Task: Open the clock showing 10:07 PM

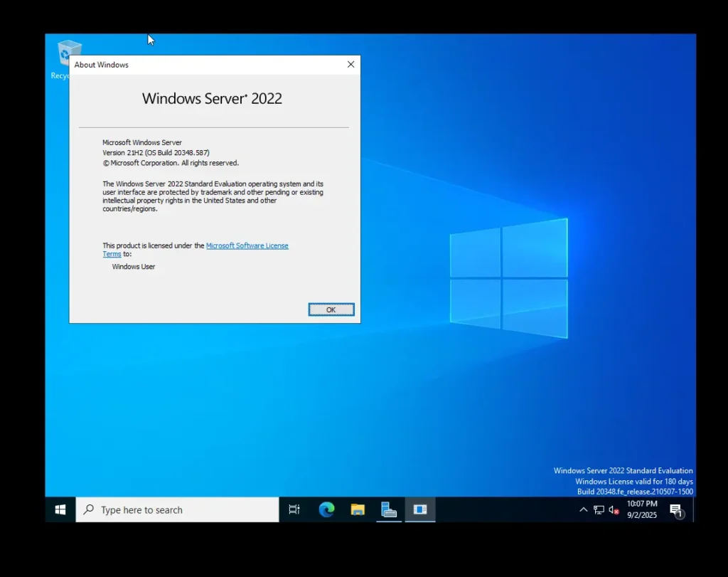Action: tap(642, 509)
